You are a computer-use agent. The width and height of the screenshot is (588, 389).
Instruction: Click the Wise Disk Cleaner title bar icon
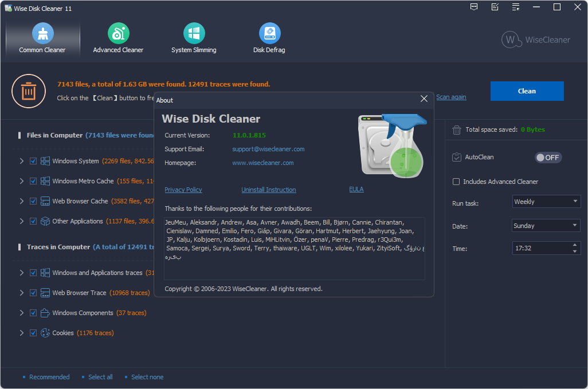coord(8,8)
